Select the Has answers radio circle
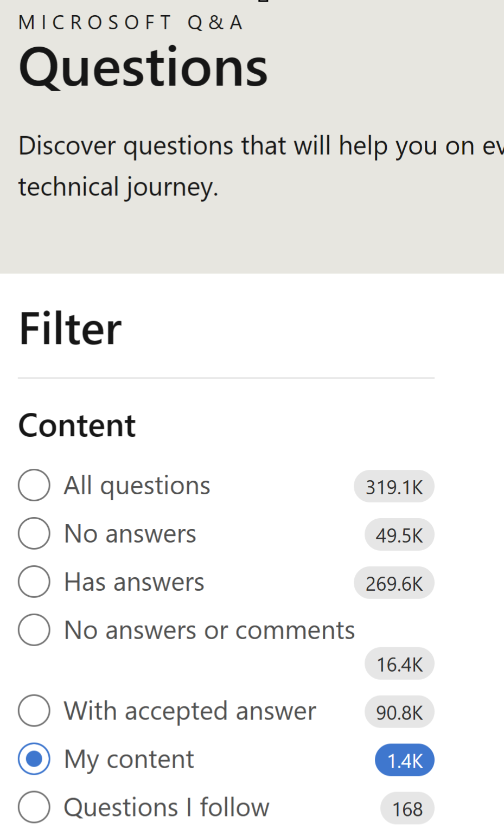Viewport: 504px width, 829px height. pos(34,582)
